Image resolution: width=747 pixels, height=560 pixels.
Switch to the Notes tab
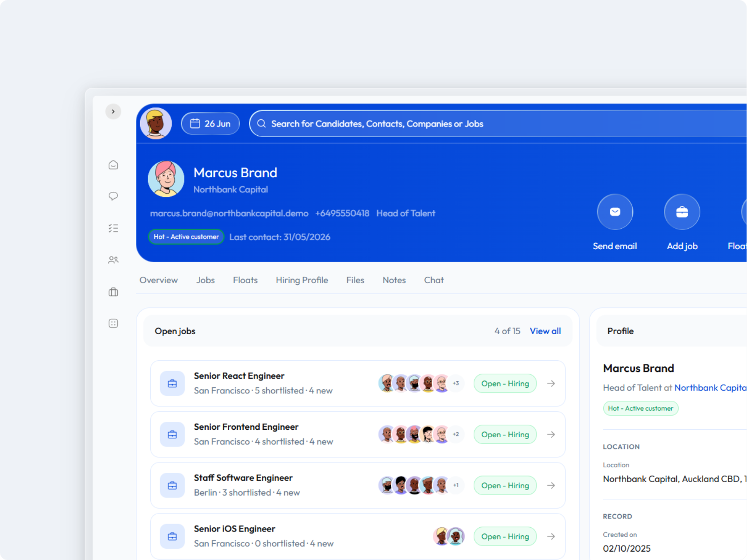click(394, 280)
